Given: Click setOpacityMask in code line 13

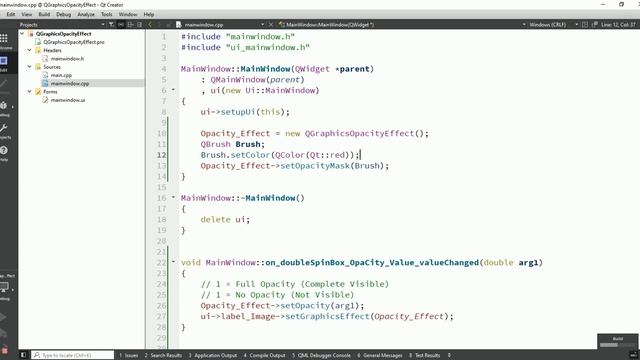Looking at the screenshot, I should click(315, 166).
